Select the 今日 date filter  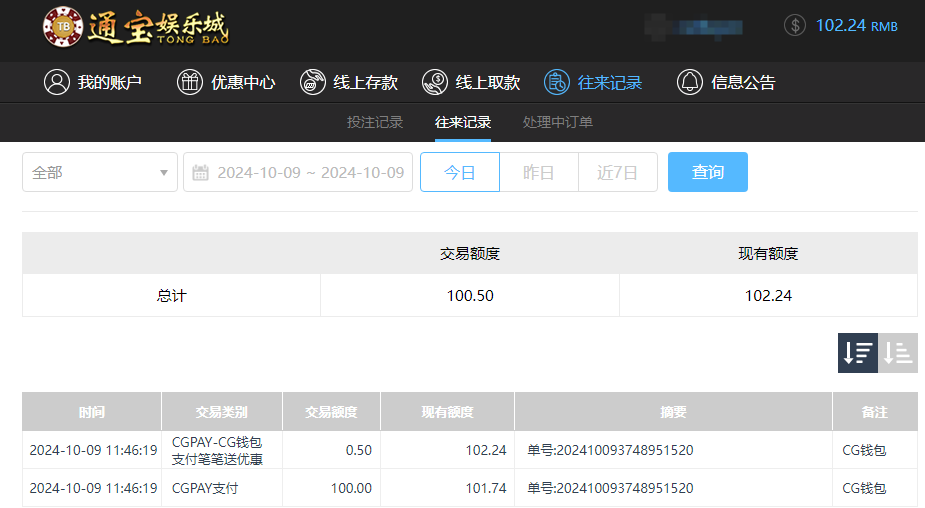tap(459, 172)
